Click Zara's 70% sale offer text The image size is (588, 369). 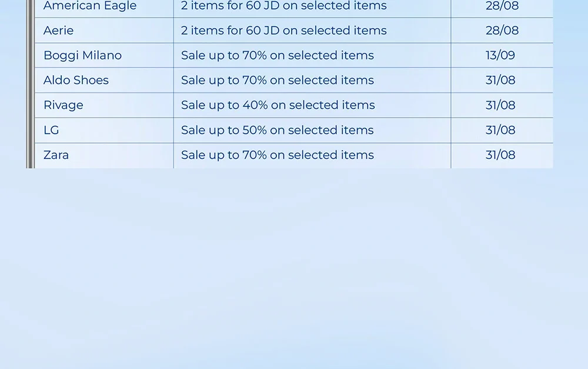[278, 155]
